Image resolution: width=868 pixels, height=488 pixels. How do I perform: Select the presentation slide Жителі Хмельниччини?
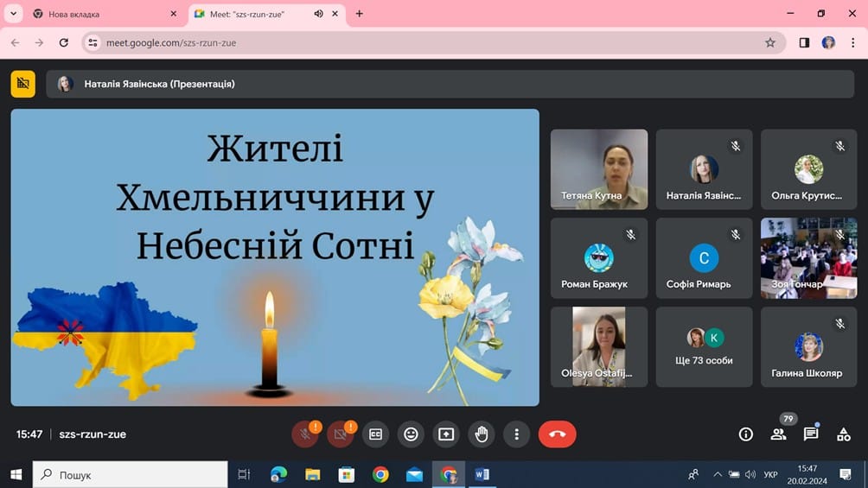[275, 257]
